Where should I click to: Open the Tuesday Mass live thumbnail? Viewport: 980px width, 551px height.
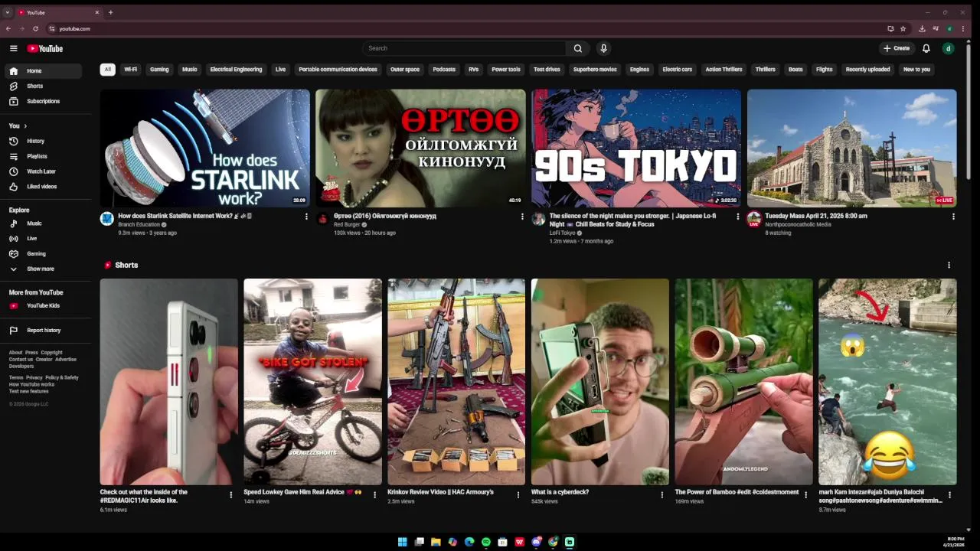point(852,148)
